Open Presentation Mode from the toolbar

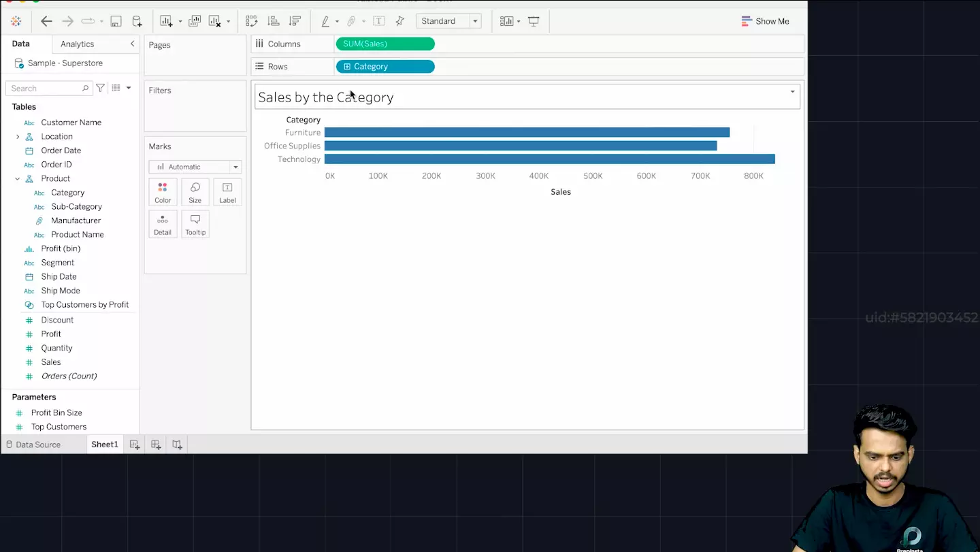point(534,21)
